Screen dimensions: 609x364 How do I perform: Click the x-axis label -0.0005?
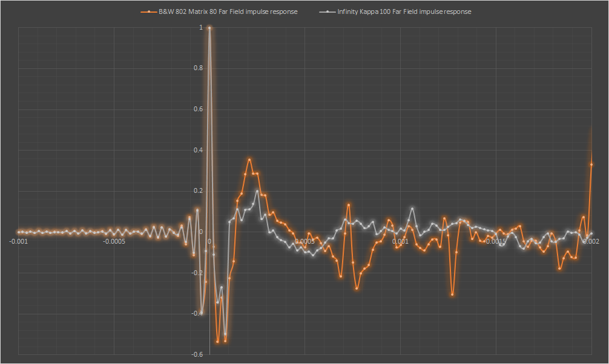(x=114, y=241)
